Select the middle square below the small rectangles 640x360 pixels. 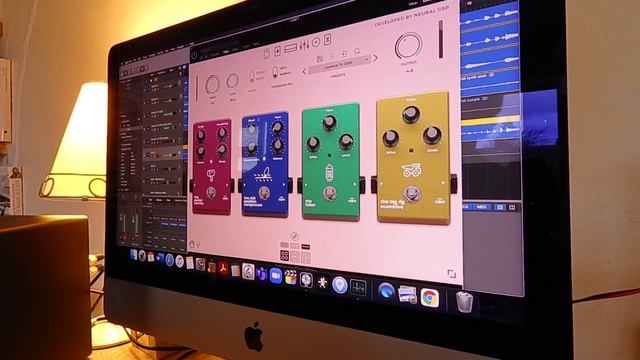295,256
